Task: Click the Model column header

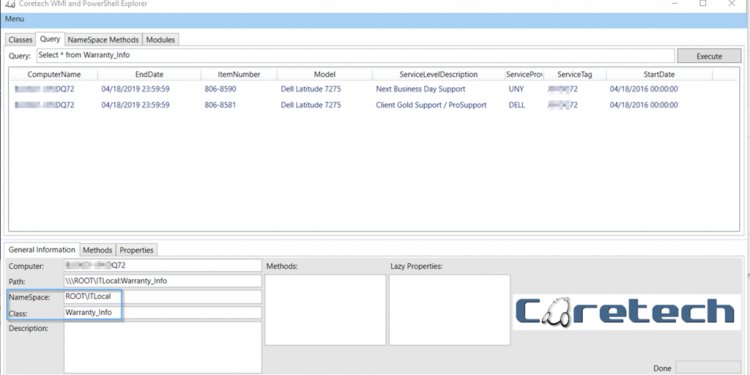Action: 324,75
